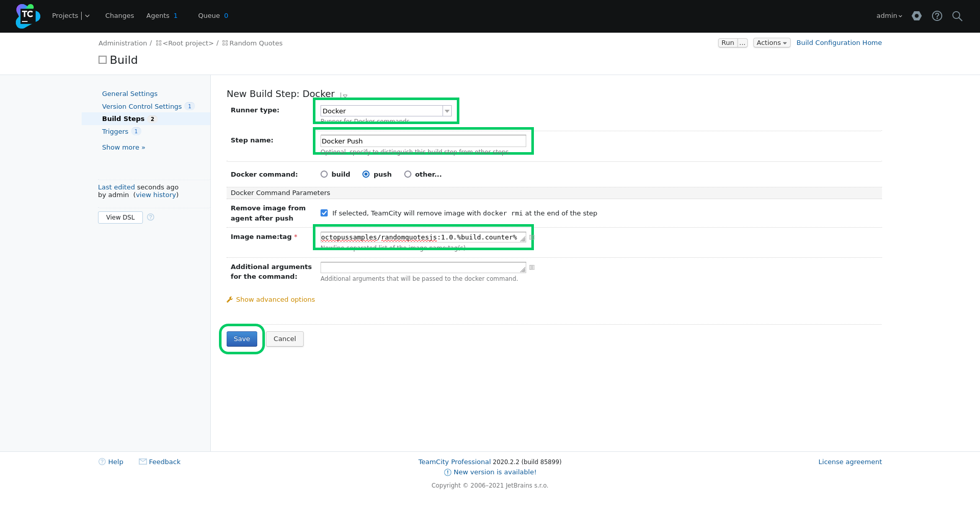Open the footer Help link
This screenshot has height=508, width=980.
click(116, 462)
